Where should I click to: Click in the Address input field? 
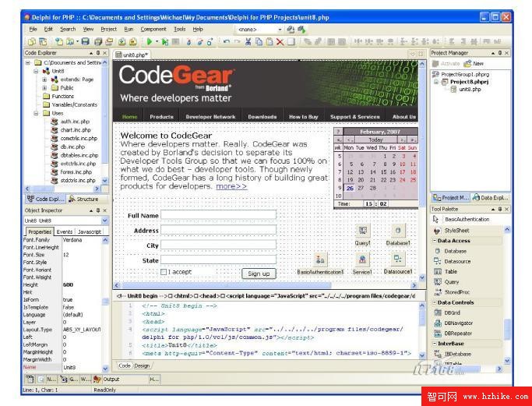219,230
